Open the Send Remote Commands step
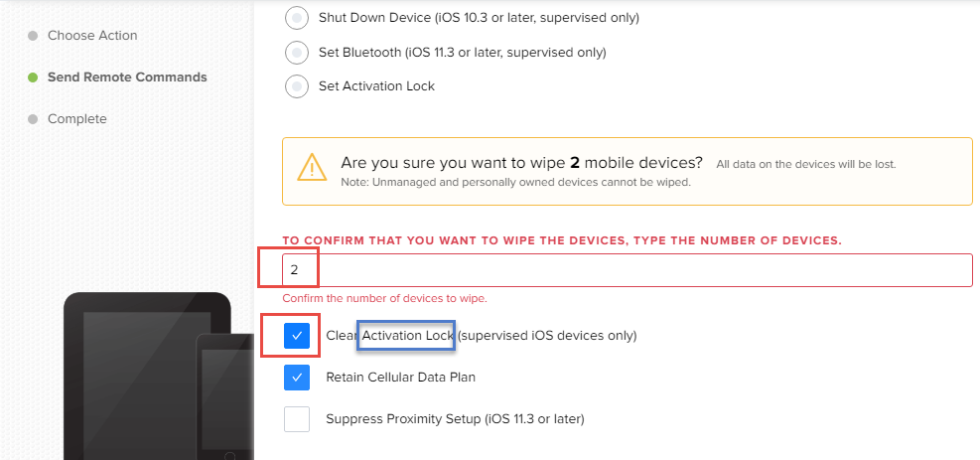The image size is (980, 460). (x=127, y=77)
